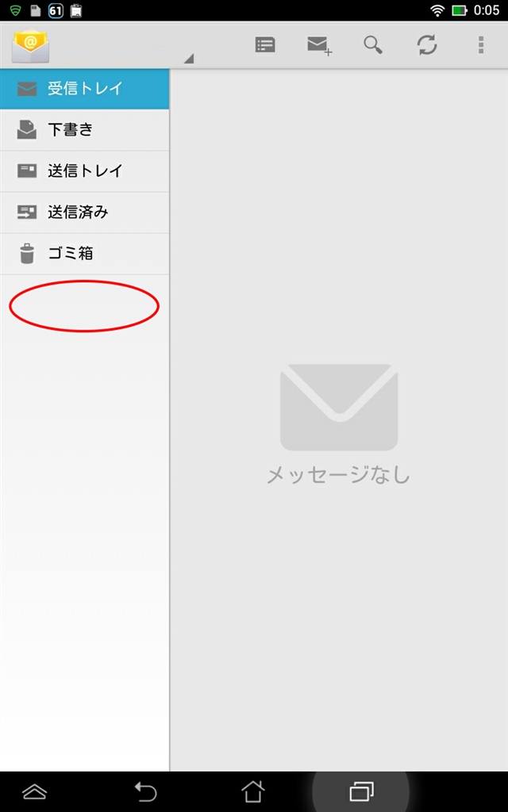Image resolution: width=508 pixels, height=812 pixels.
Task: Tap the trash can icon
Action: 27,254
